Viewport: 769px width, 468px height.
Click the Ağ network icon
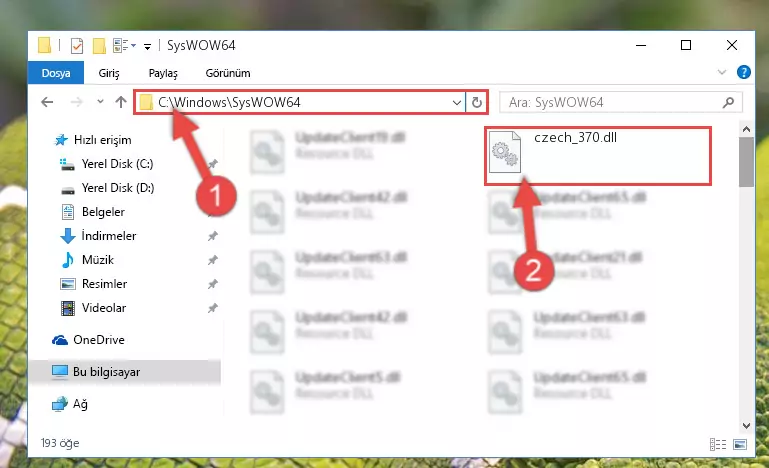[60, 404]
